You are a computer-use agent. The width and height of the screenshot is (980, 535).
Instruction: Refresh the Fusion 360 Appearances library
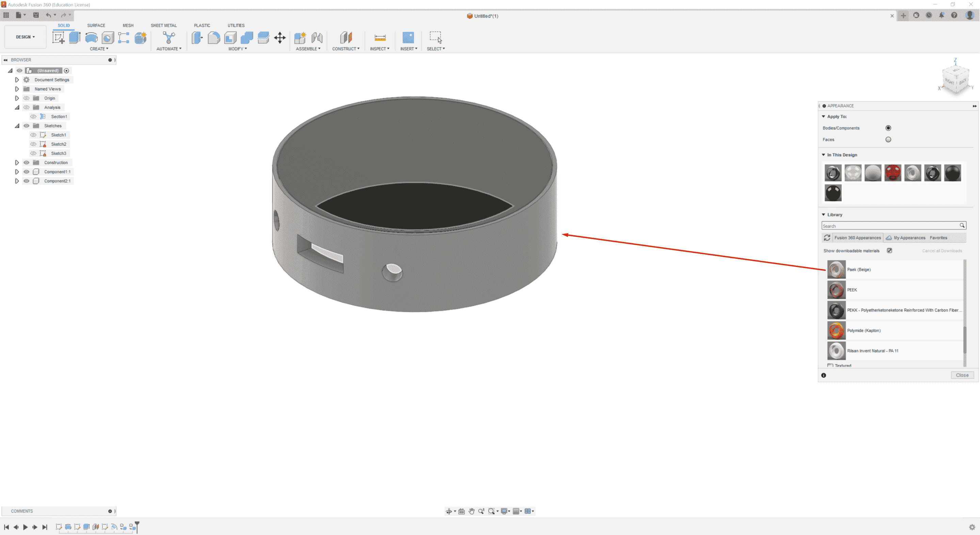tap(827, 238)
